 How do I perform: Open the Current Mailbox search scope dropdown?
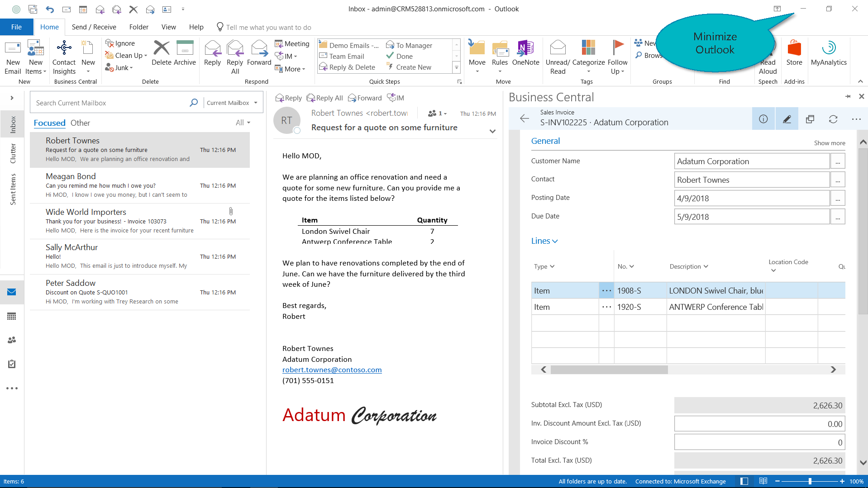[232, 103]
